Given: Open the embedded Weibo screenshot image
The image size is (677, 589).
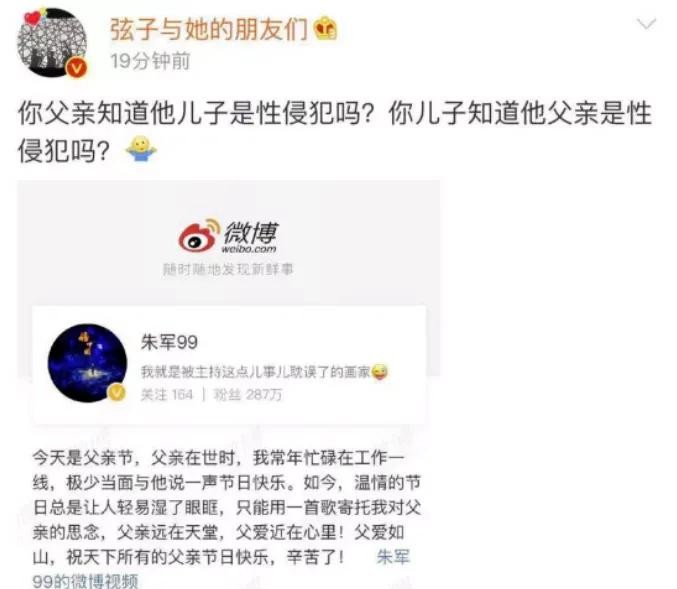Looking at the screenshot, I should click(228, 384).
